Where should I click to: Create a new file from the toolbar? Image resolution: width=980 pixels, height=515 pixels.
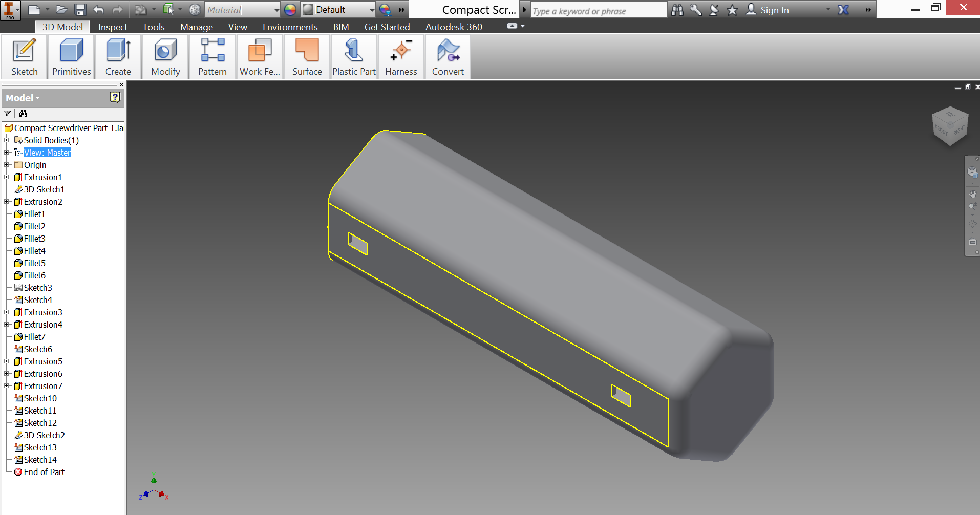coord(34,10)
